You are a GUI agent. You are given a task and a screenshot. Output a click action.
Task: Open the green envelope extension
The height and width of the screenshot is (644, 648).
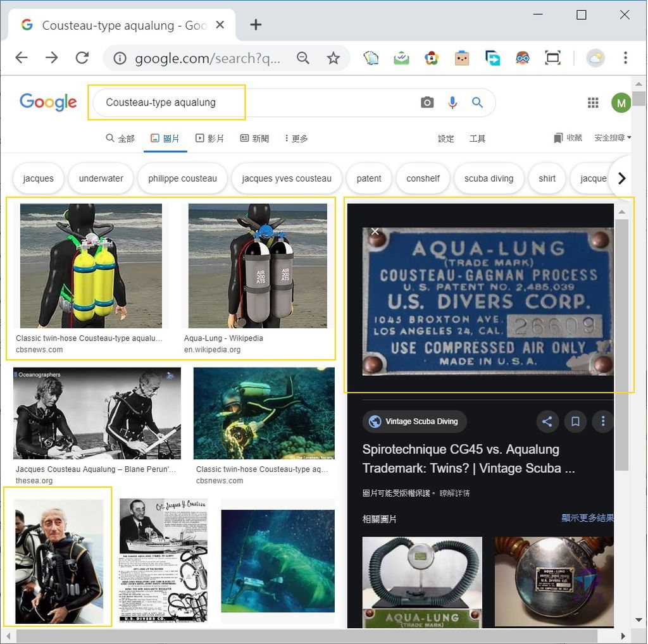pyautogui.click(x=401, y=58)
